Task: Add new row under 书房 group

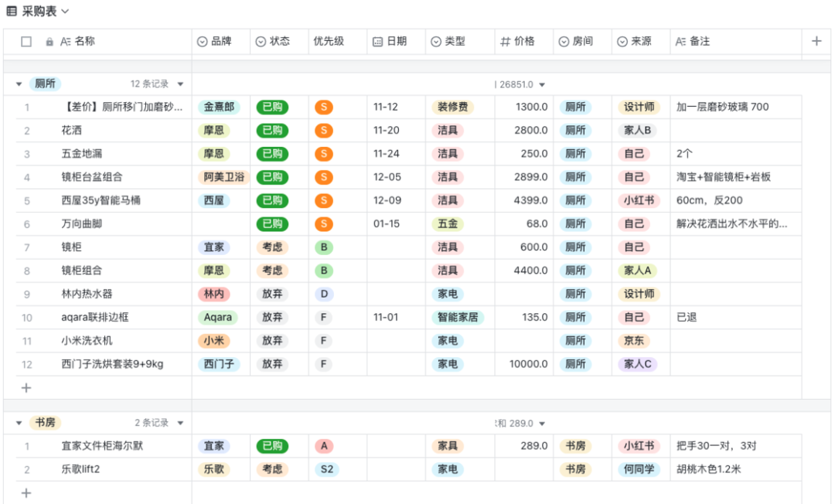Action: [x=26, y=492]
